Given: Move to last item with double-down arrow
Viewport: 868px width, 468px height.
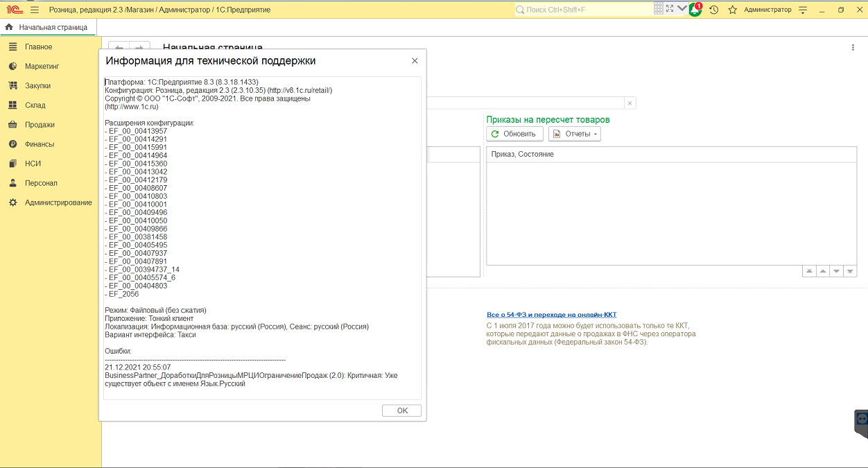Looking at the screenshot, I should pos(851,271).
